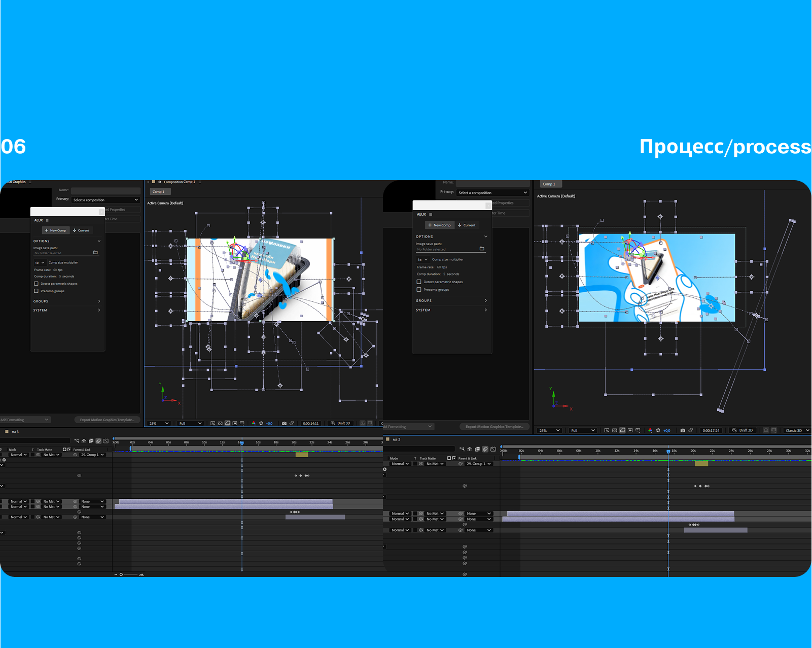
Task: Click playhead marker in left timeline ruler
Action: (242, 443)
